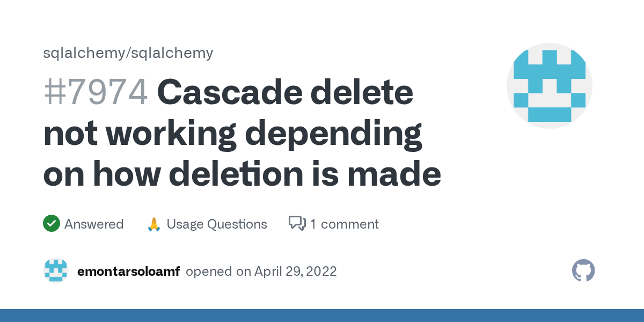This screenshot has width=644, height=322.
Task: Click the large identicon avatar image
Action: (x=550, y=86)
